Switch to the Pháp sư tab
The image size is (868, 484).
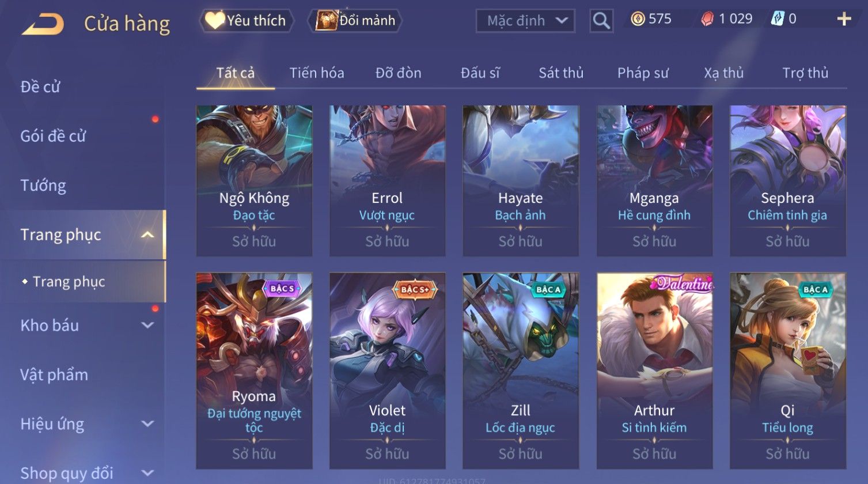click(x=643, y=73)
